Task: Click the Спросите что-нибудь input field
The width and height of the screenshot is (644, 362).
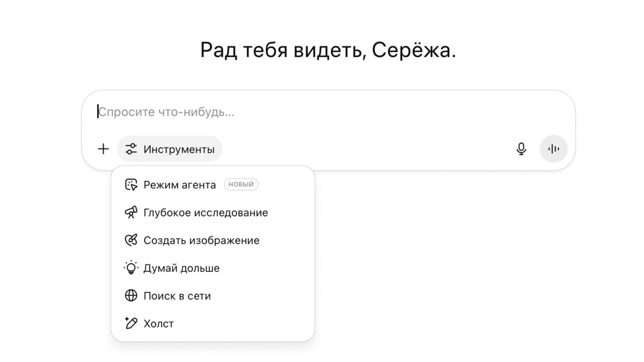Action: pyautogui.click(x=215, y=112)
